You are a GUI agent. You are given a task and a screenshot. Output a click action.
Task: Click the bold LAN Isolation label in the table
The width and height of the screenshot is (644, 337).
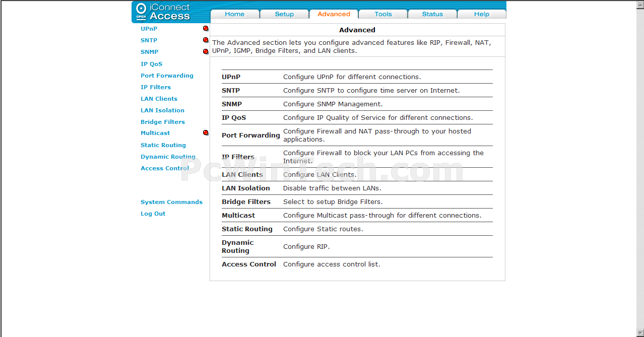[x=246, y=188]
